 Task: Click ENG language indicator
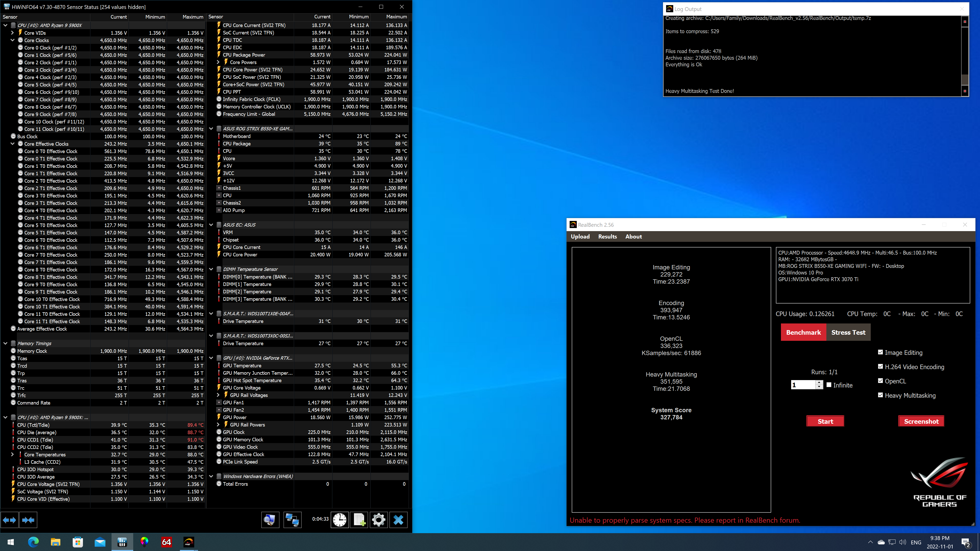(x=916, y=542)
